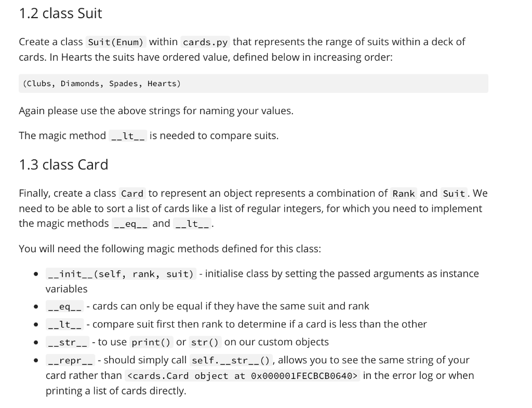Click the "1.2 class Suit" heading
The height and width of the screenshot is (408, 532).
click(60, 13)
